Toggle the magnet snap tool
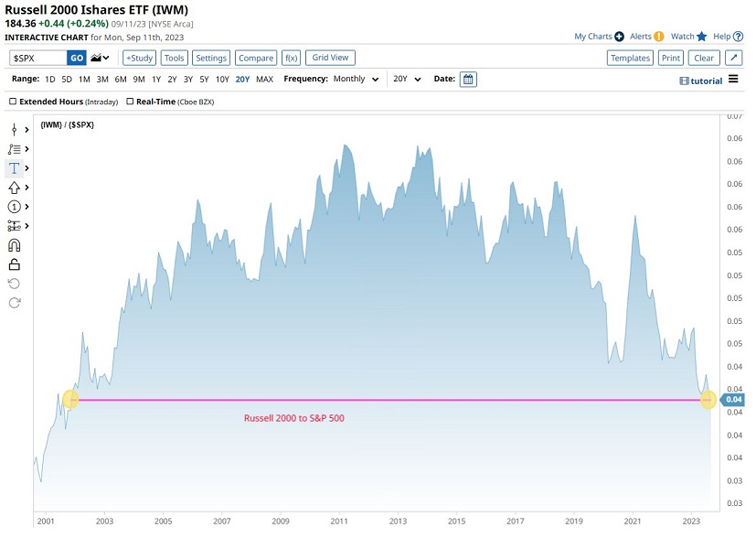Screen dimensions: 756x538 [14, 245]
